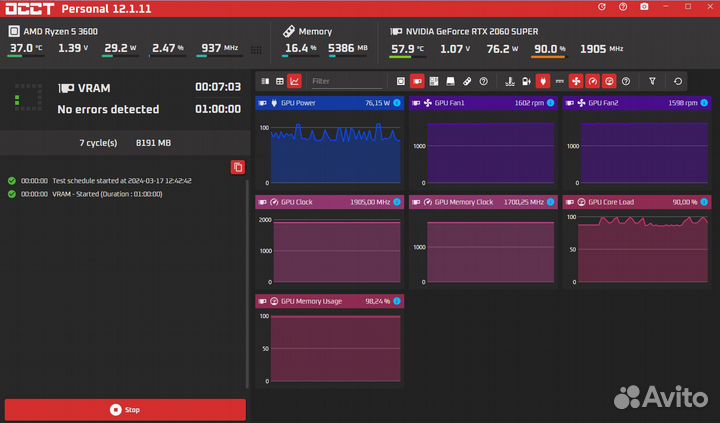Toggle the load usage sensor filter
Viewport: 720px width, 423px height.
point(609,81)
